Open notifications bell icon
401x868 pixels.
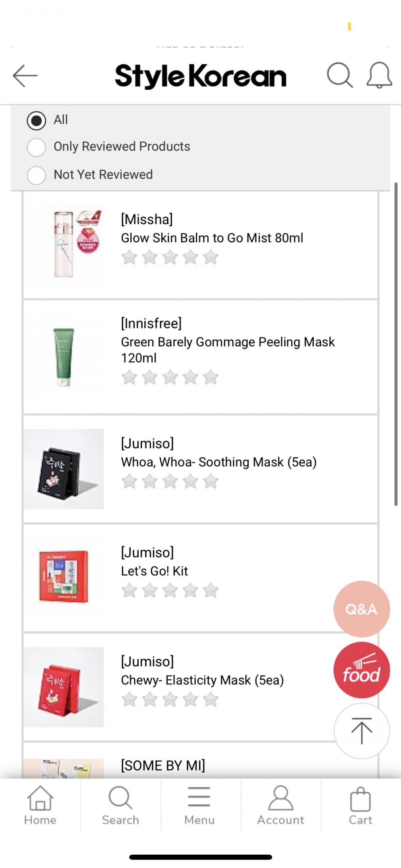[x=379, y=75]
